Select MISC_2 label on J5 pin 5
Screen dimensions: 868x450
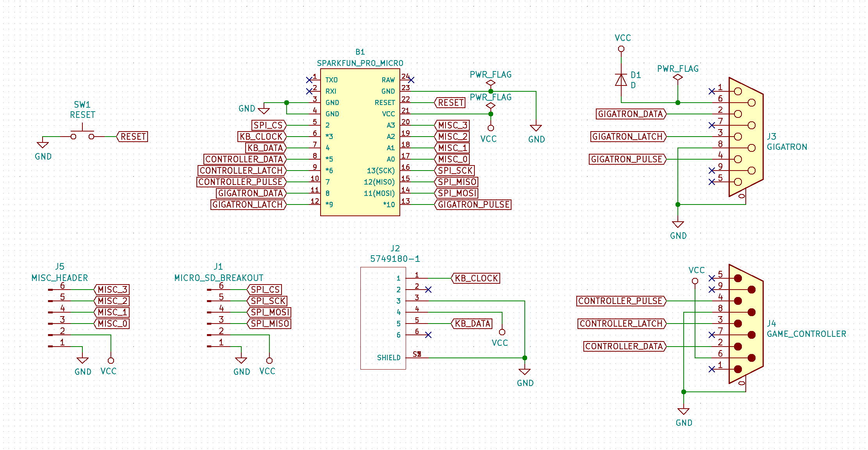[x=112, y=301]
